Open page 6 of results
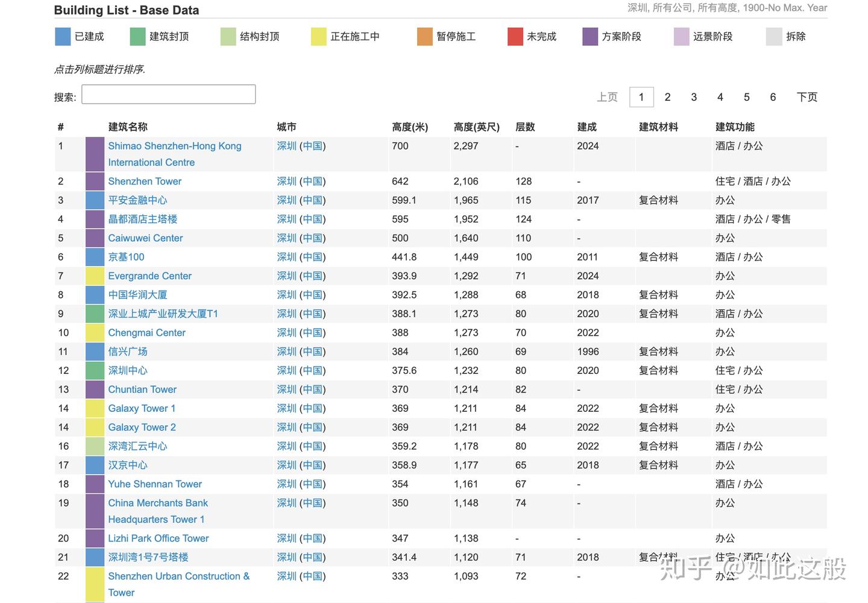 773,97
